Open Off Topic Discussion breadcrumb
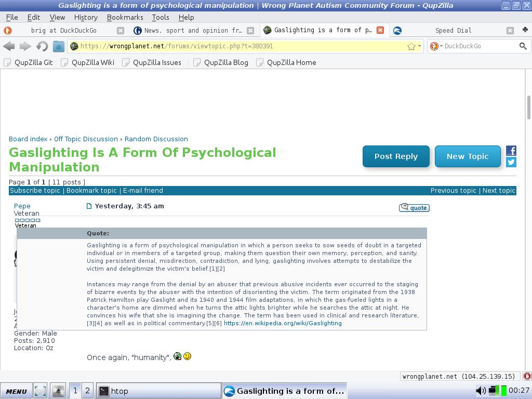Image resolution: width=532 pixels, height=399 pixels. [86, 139]
